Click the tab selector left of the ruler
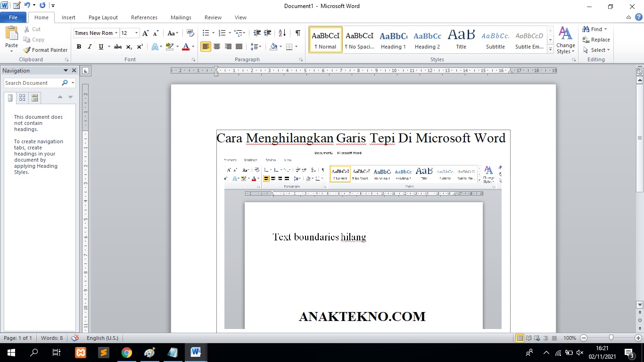The height and width of the screenshot is (362, 644). click(x=86, y=71)
